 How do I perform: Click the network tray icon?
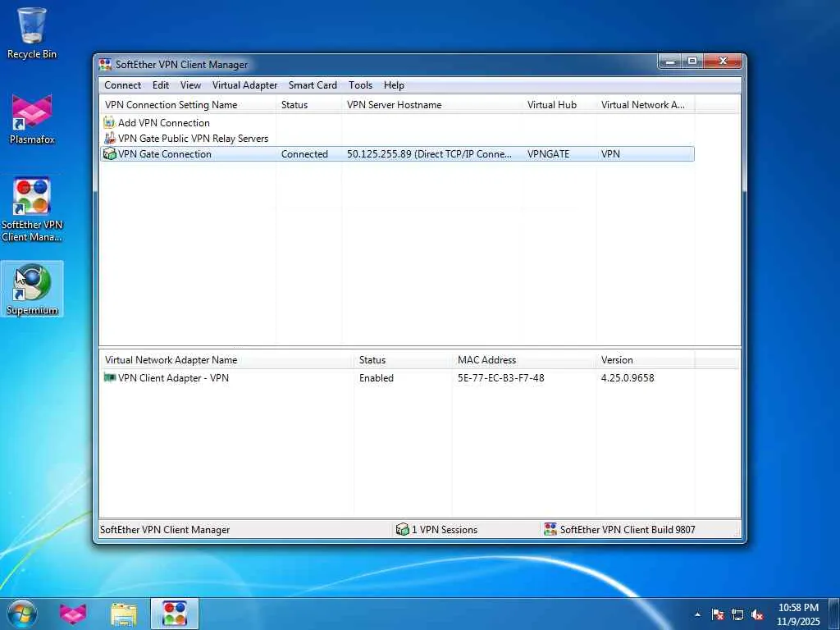coord(737,614)
